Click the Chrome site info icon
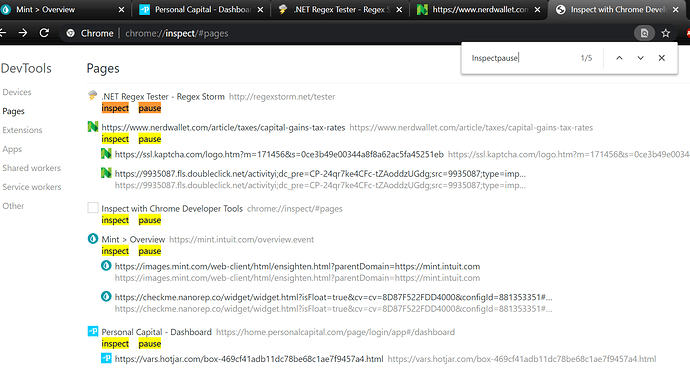This screenshot has height=373, width=690. point(70,33)
